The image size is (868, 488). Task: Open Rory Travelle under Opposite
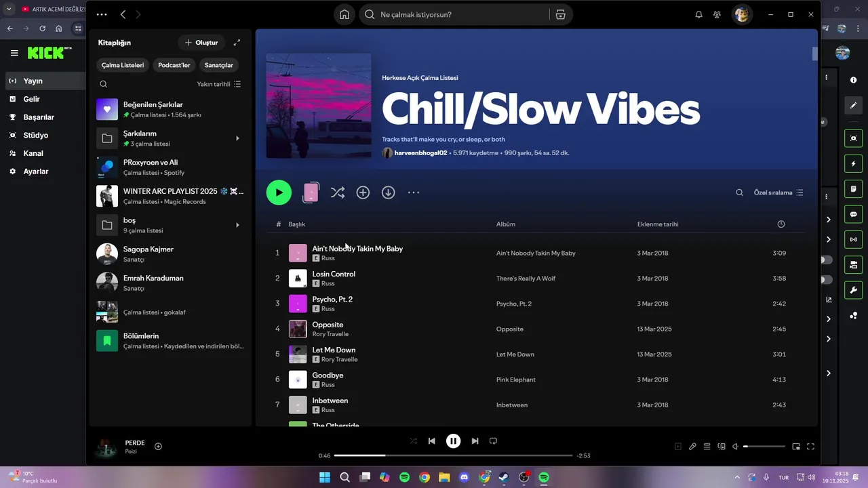(330, 334)
